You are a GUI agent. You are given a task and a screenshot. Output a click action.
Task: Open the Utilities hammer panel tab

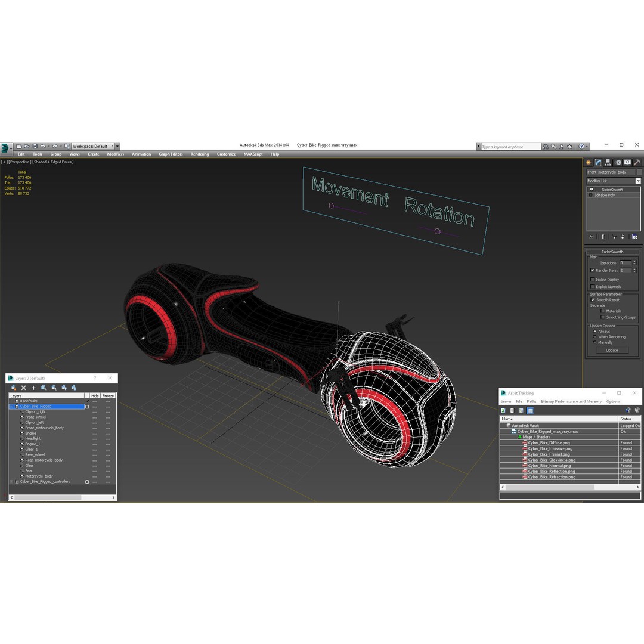coord(637,163)
